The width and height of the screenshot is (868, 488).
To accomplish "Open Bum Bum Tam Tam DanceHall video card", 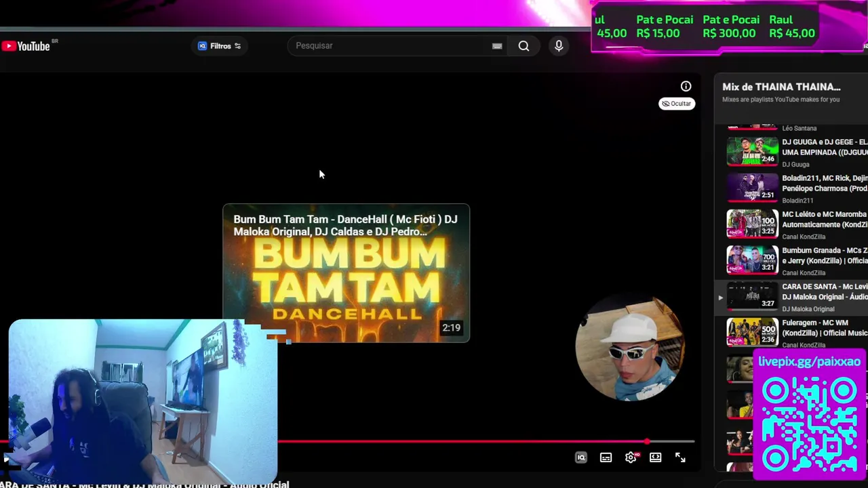I will point(346,273).
